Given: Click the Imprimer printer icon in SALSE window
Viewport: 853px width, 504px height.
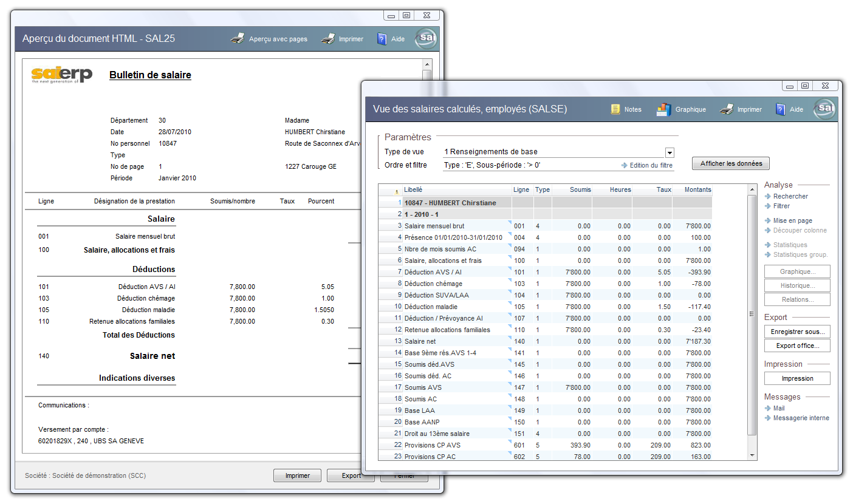Looking at the screenshot, I should pyautogui.click(x=727, y=109).
